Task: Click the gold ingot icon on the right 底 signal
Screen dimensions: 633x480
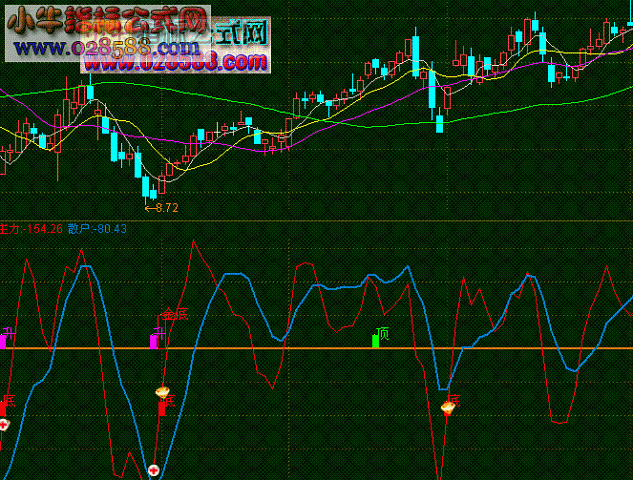Action: click(447, 407)
